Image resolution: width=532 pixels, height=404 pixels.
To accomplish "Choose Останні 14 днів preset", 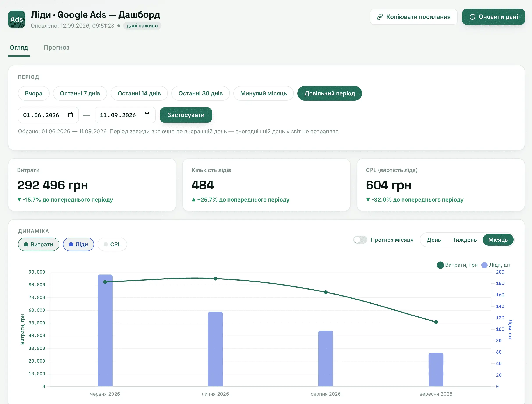I will click(139, 93).
